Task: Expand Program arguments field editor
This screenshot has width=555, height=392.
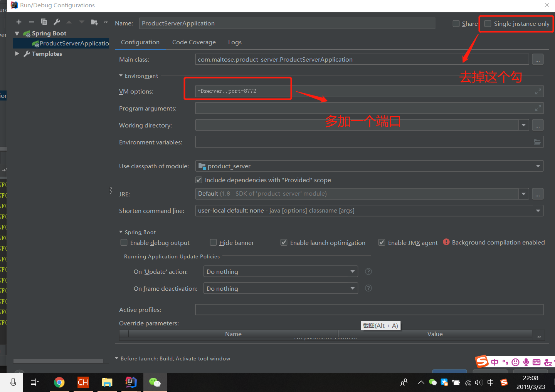Action: coord(538,108)
